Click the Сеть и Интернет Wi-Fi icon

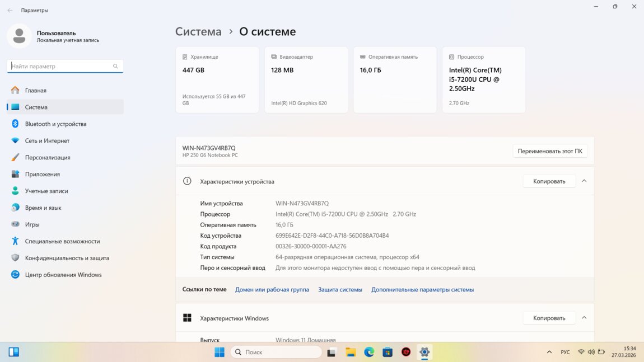(x=15, y=140)
